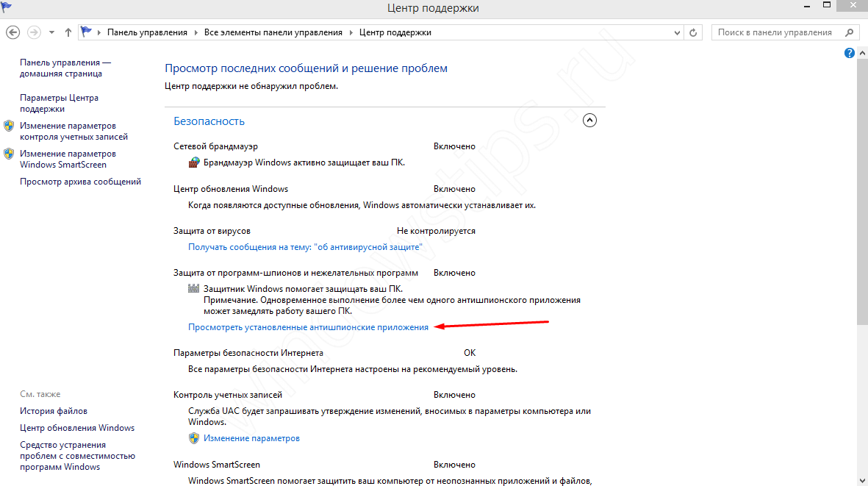
Task: Open the recent locations dropdown arrow
Action: click(x=51, y=32)
